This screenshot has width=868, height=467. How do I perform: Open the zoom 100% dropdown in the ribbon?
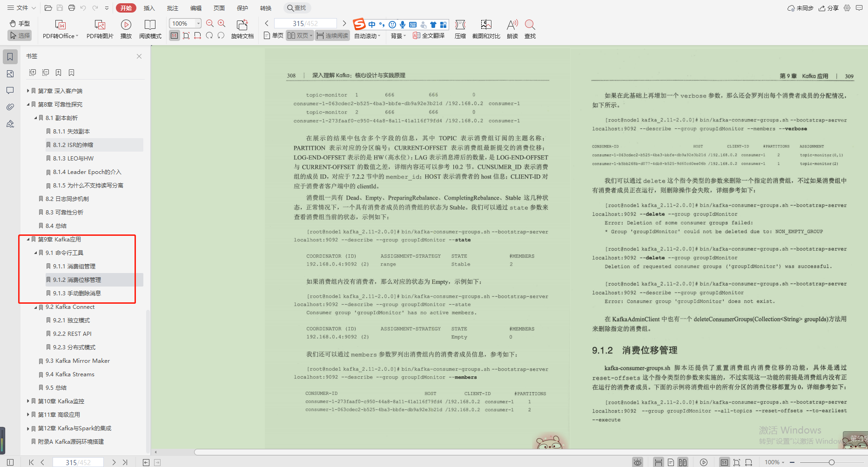(x=198, y=23)
